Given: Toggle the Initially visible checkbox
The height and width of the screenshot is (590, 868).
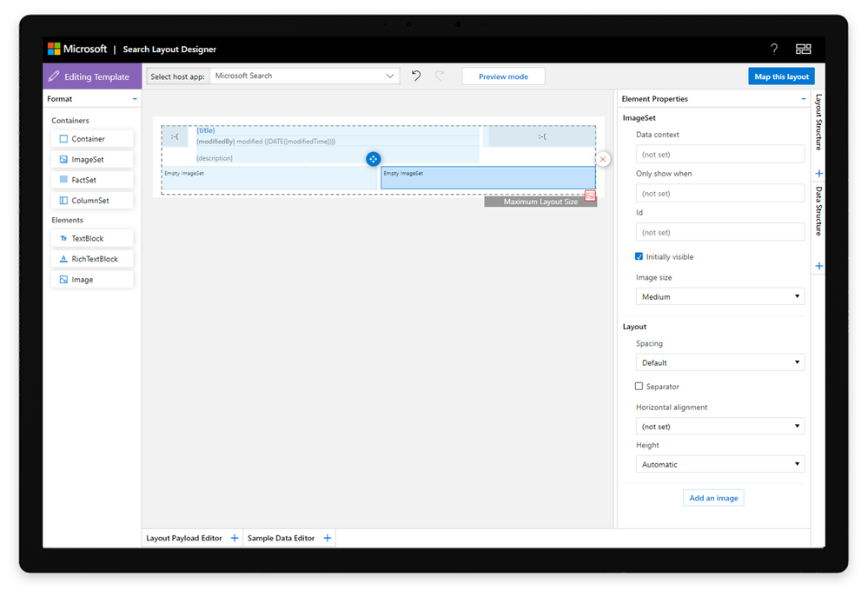Looking at the screenshot, I should [639, 256].
